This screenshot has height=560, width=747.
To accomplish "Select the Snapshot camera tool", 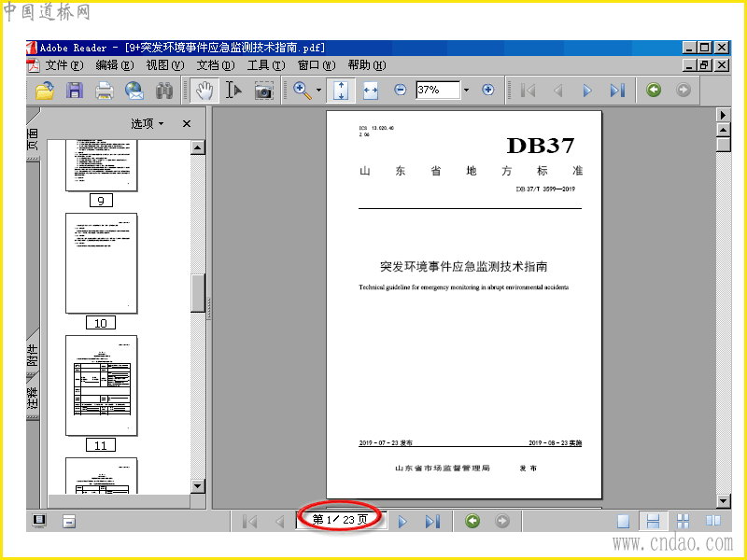I will [x=263, y=91].
